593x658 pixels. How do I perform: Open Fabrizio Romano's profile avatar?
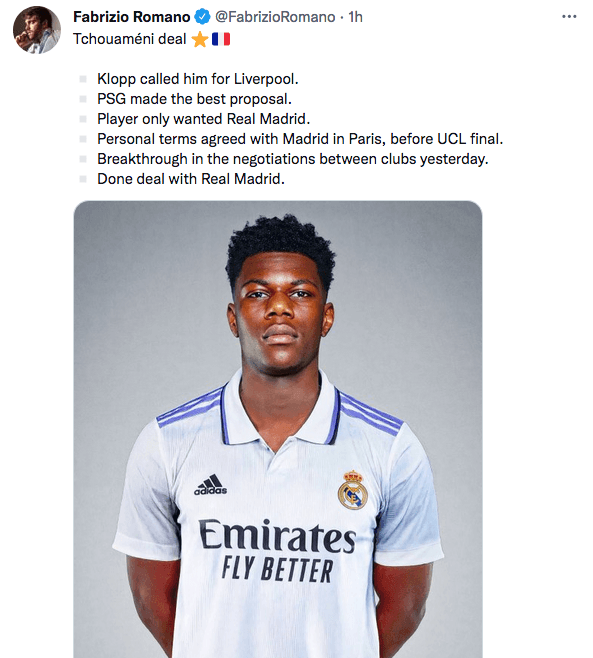tap(37, 30)
